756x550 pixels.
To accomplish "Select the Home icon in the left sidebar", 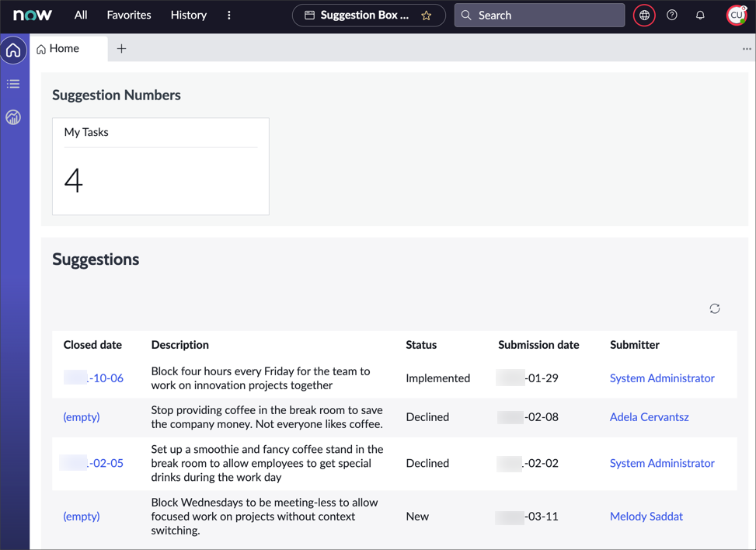I will pyautogui.click(x=13, y=50).
